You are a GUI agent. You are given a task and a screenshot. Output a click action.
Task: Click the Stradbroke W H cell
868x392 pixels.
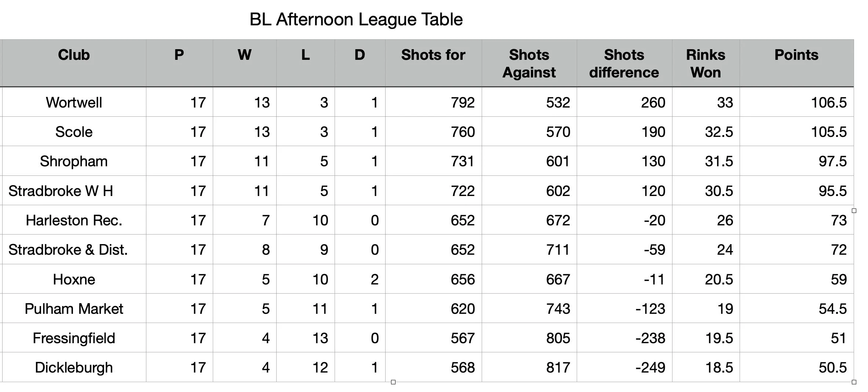coord(74,191)
